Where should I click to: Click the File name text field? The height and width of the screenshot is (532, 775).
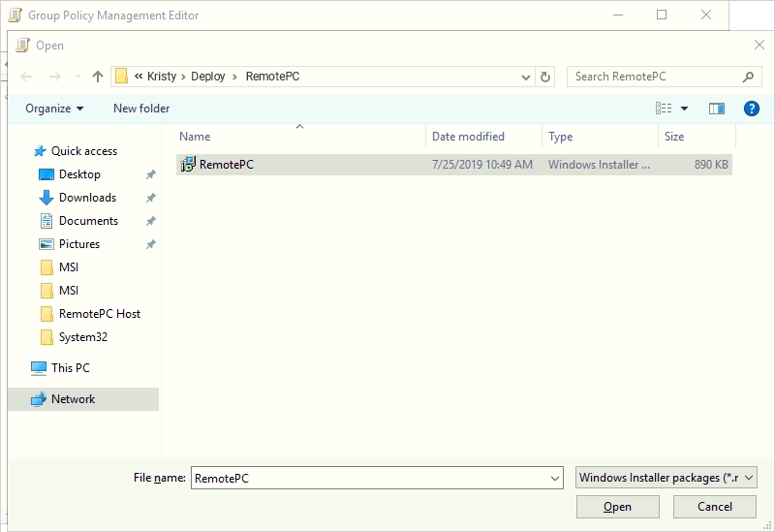pyautogui.click(x=368, y=478)
